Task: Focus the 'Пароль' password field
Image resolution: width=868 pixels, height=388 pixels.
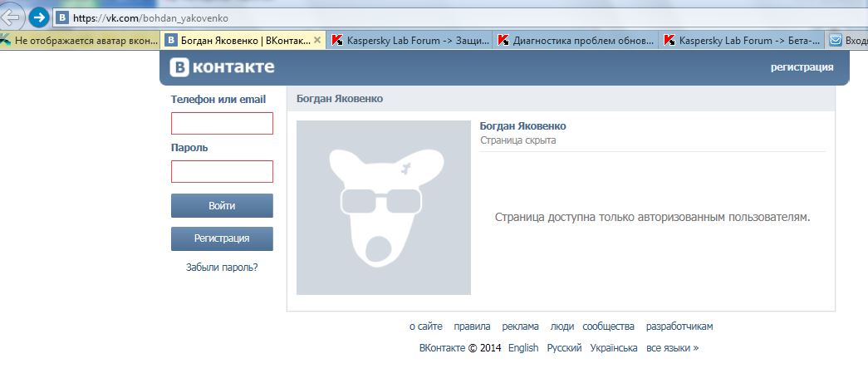Action: (222, 172)
